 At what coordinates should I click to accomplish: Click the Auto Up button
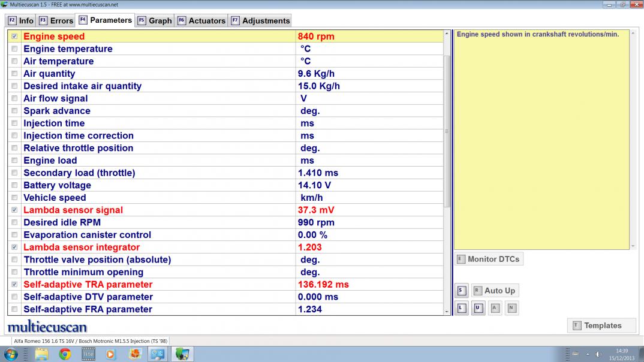pyautogui.click(x=494, y=291)
